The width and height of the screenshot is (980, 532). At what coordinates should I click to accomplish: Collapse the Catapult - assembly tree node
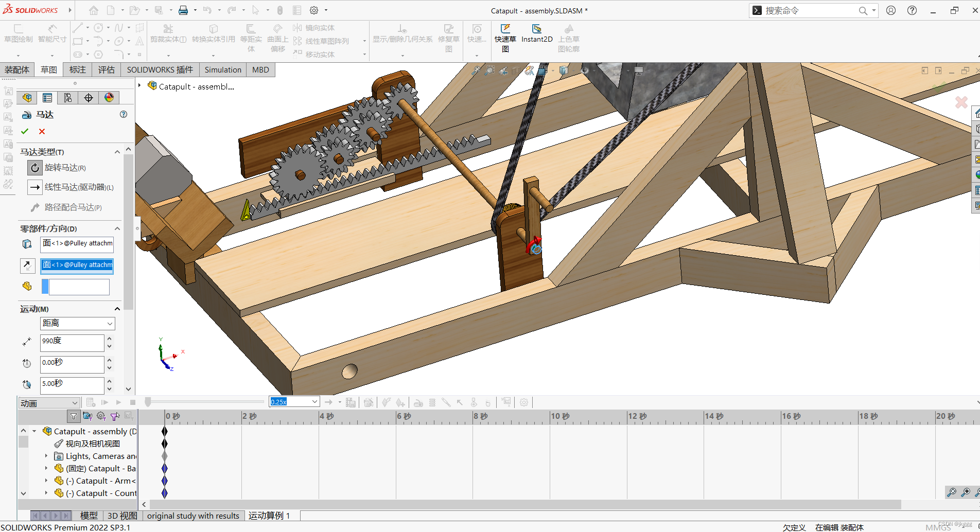click(34, 431)
